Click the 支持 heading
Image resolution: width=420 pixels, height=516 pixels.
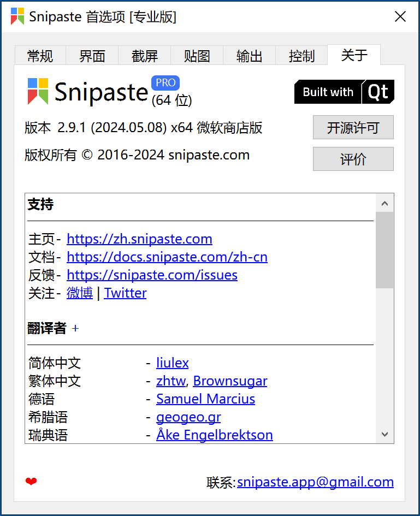[x=40, y=204]
